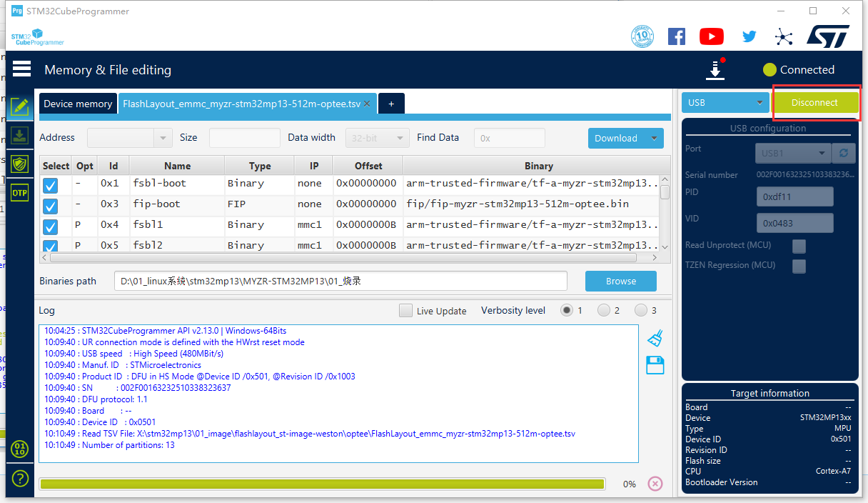The image size is (868, 503).
Task: Open the ST community network icon
Action: [784, 37]
